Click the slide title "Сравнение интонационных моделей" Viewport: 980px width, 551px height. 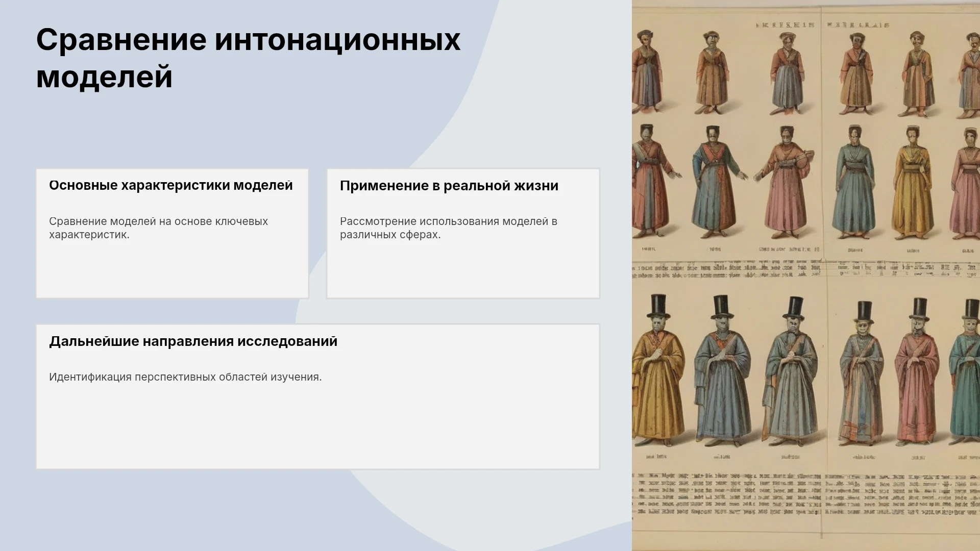[248, 58]
